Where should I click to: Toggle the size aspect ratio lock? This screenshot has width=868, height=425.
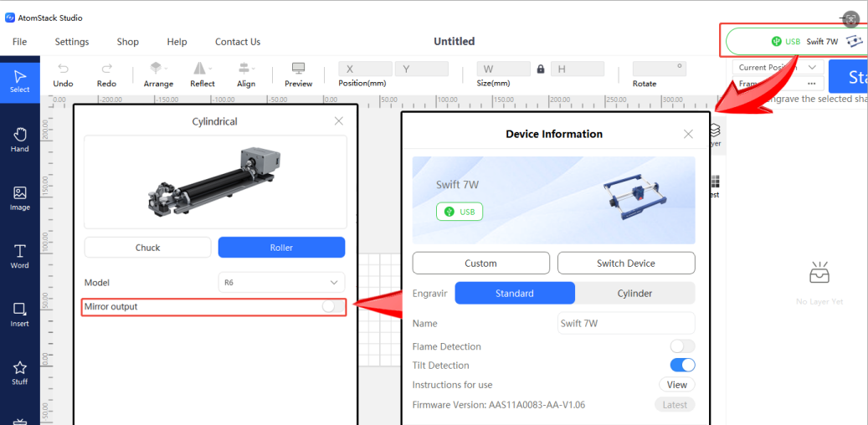[x=541, y=69]
